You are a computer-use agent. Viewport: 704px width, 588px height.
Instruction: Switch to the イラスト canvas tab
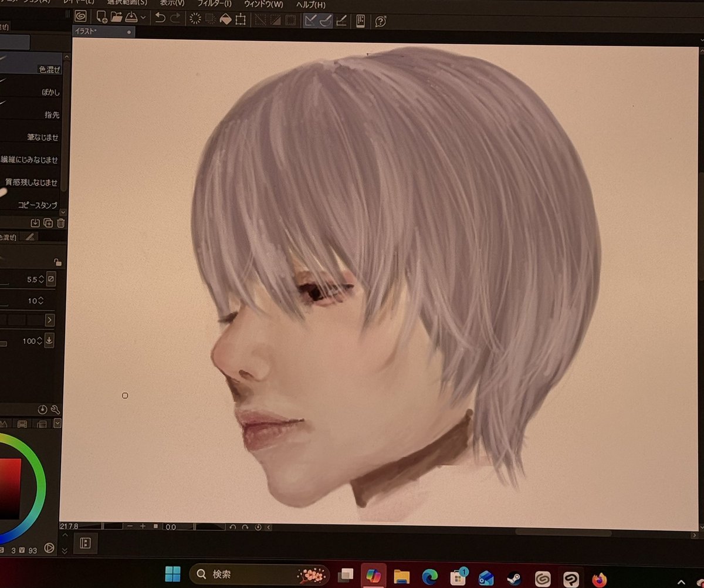point(104,32)
